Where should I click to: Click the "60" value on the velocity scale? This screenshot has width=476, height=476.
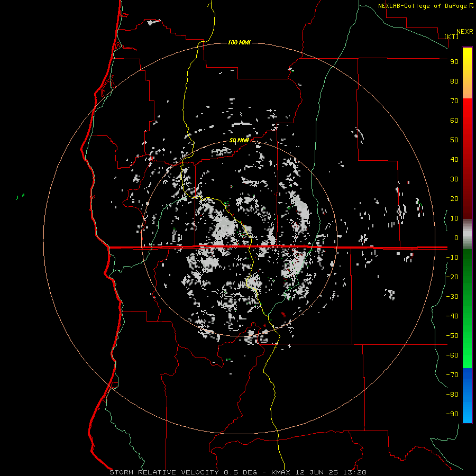tap(454, 121)
